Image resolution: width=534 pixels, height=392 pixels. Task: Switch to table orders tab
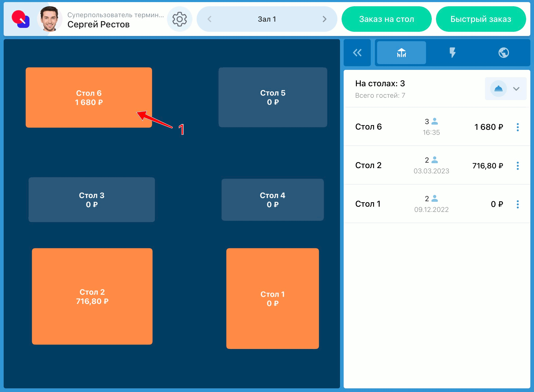(x=402, y=53)
